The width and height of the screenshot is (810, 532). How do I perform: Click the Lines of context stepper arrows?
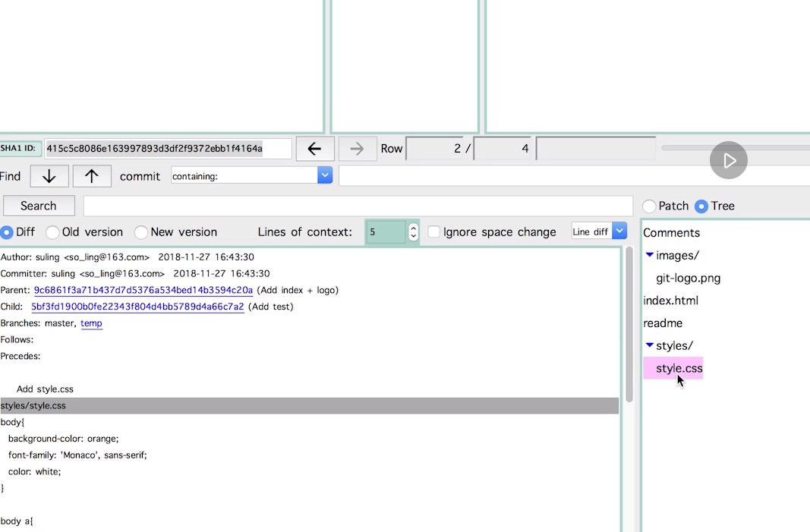coord(413,232)
